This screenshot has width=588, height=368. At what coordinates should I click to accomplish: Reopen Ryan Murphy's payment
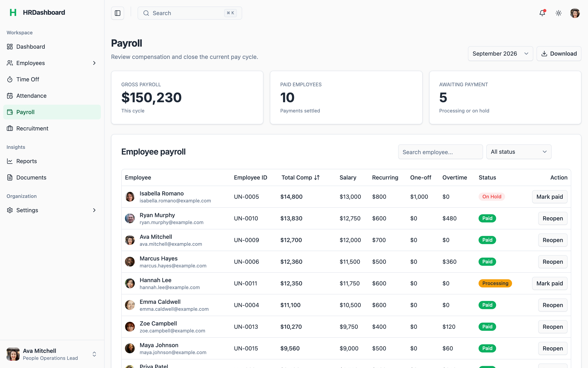(552, 218)
